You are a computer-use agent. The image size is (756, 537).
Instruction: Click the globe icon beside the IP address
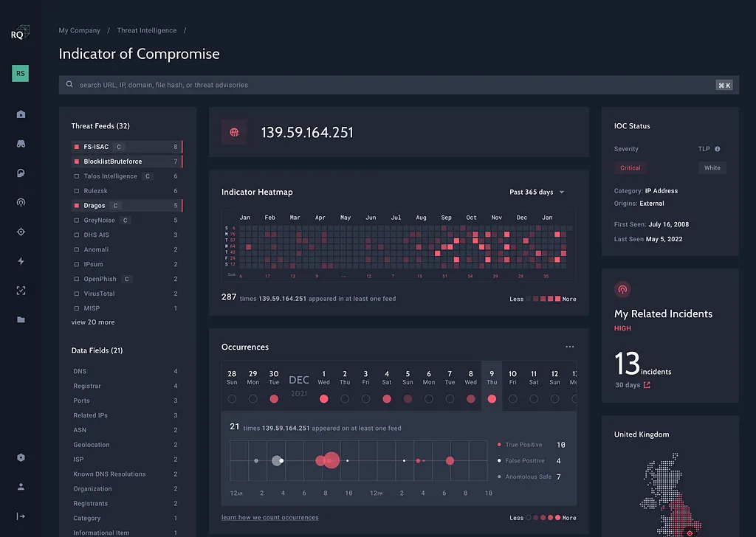[234, 132]
